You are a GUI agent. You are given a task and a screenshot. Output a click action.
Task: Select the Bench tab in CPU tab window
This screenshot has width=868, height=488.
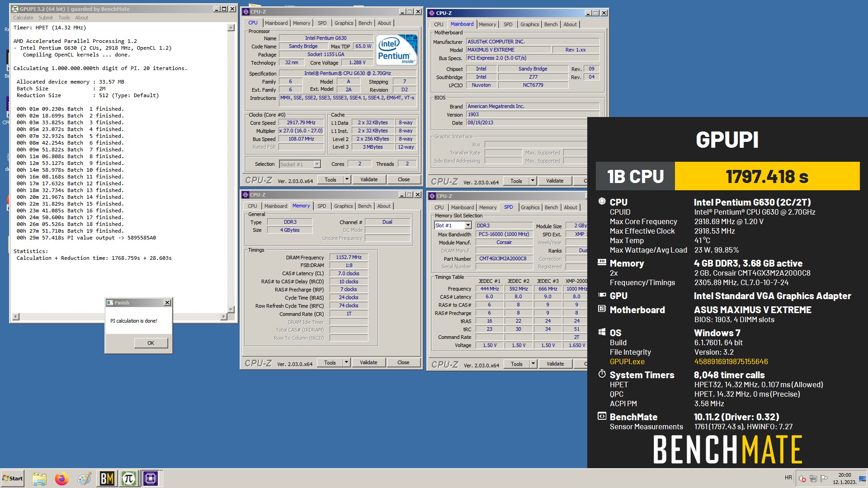[x=365, y=23]
